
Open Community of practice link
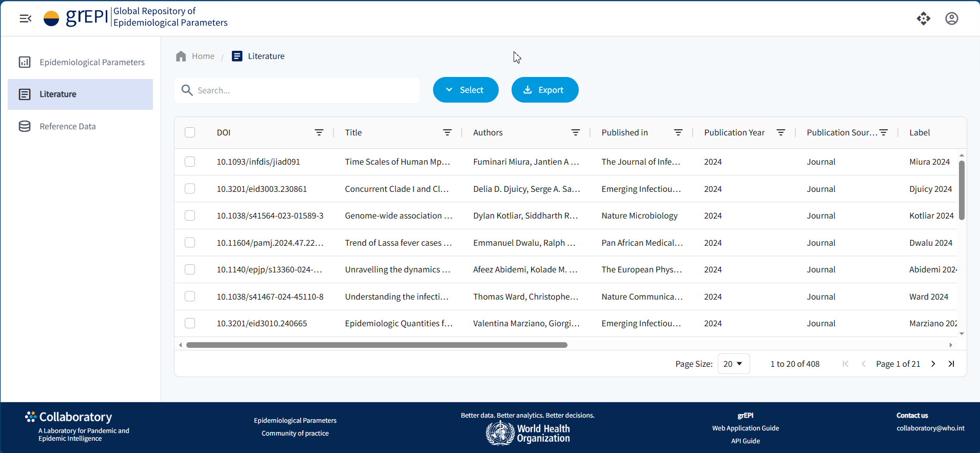pyautogui.click(x=295, y=433)
